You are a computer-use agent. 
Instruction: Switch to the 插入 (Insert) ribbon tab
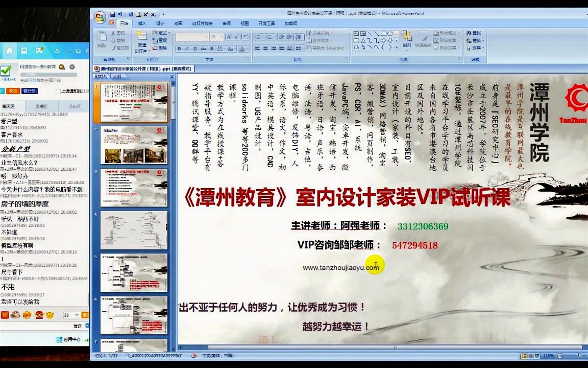[141, 23]
